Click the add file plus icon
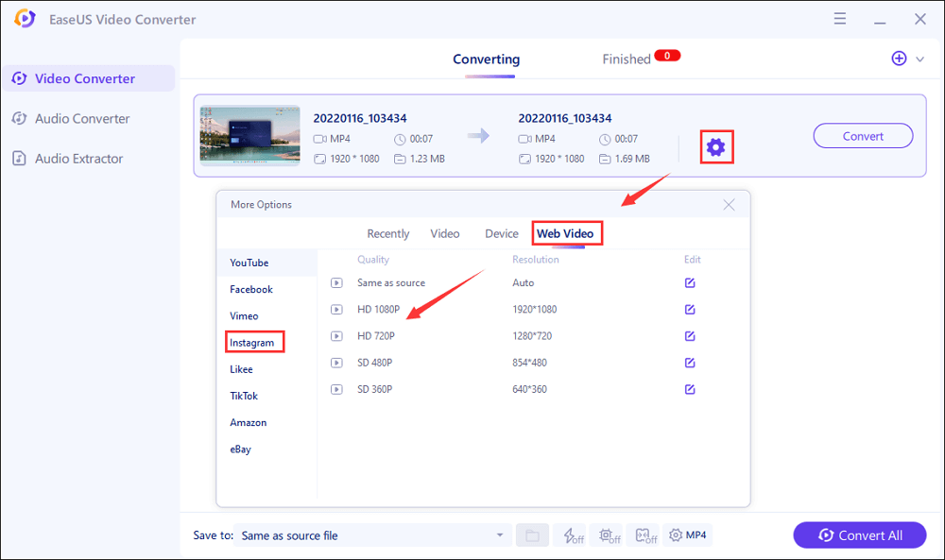The image size is (945, 560). point(899,59)
